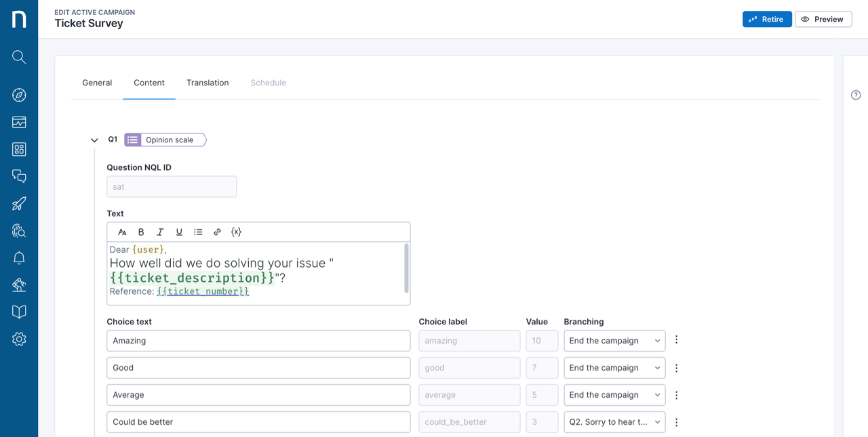Open settings via the sidebar gear icon
The image size is (868, 437).
18,339
